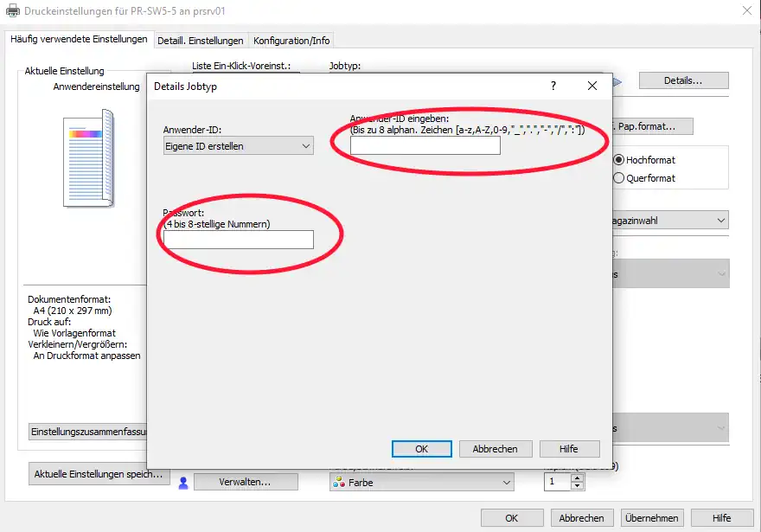Screen dimensions: 761x532
Task: Open the Anwender-ID dropdown showing Eigene ID erstellen
Action: (x=238, y=146)
